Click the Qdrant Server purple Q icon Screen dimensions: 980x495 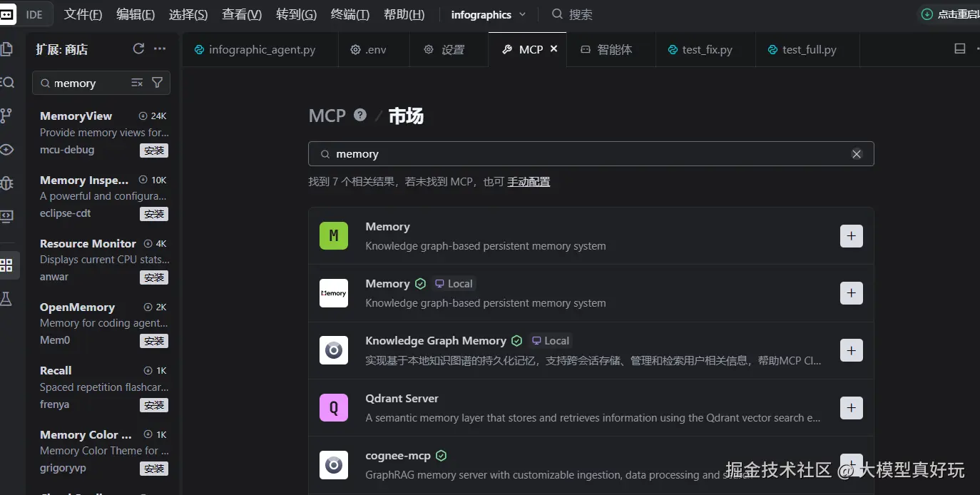[334, 408]
